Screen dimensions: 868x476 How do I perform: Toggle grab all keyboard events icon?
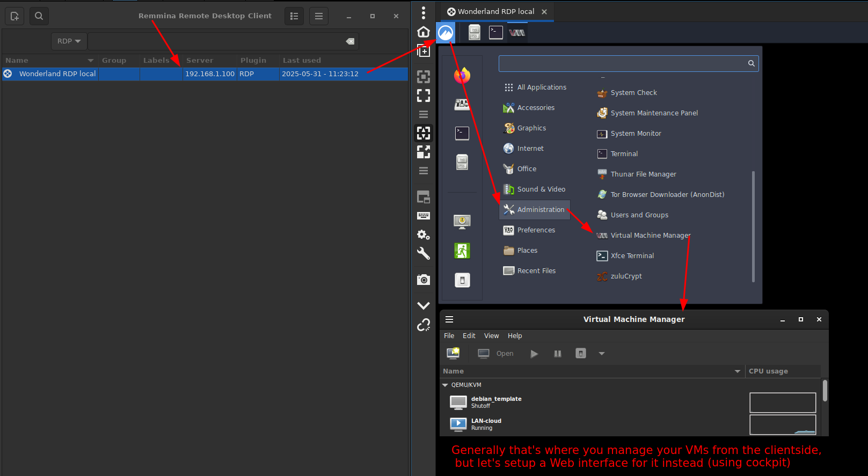click(424, 216)
